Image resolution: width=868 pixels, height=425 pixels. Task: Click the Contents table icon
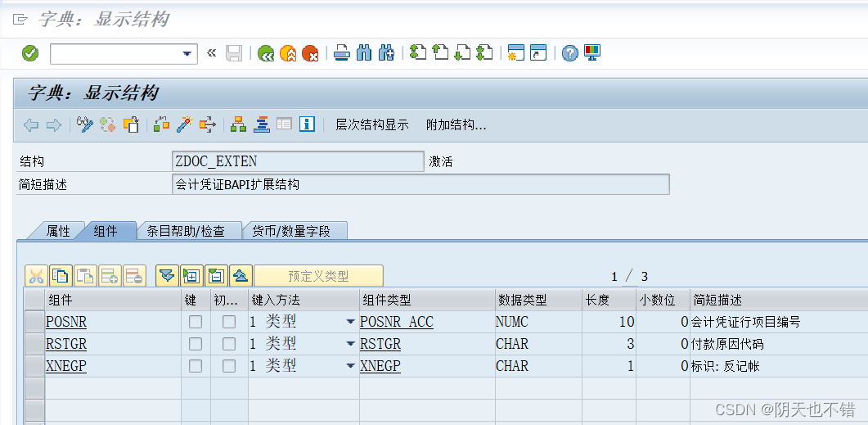284,124
